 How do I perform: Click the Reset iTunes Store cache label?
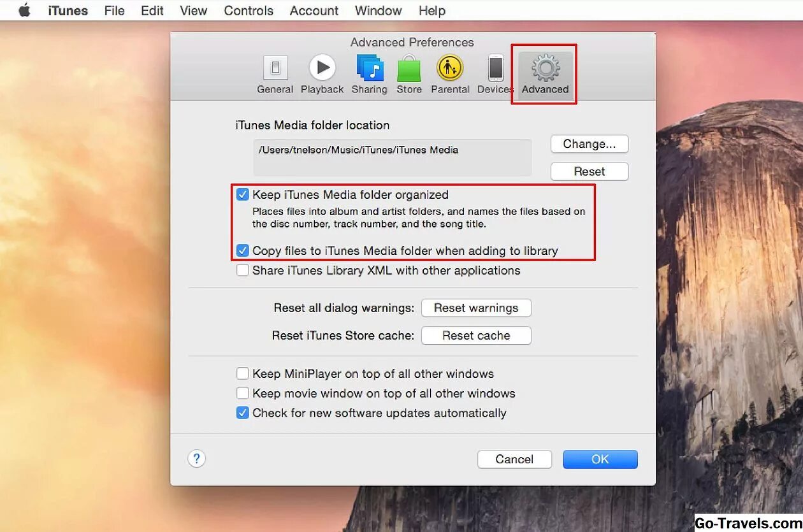pos(344,336)
